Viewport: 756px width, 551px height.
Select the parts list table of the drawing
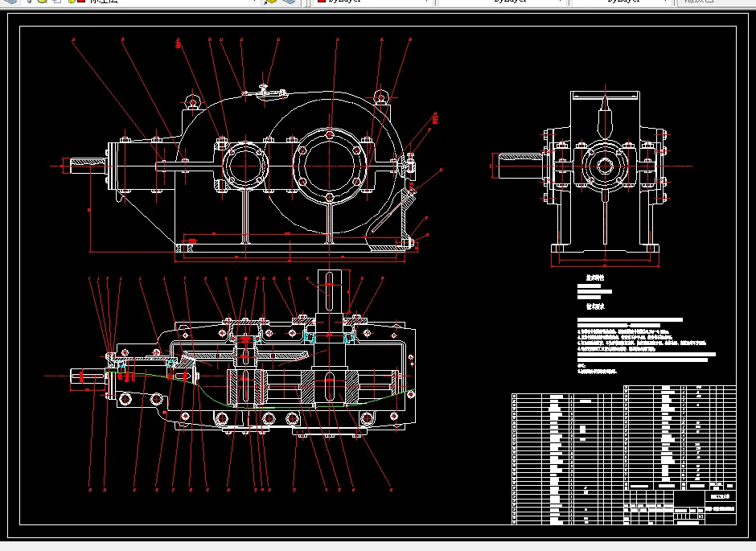click(x=624, y=454)
